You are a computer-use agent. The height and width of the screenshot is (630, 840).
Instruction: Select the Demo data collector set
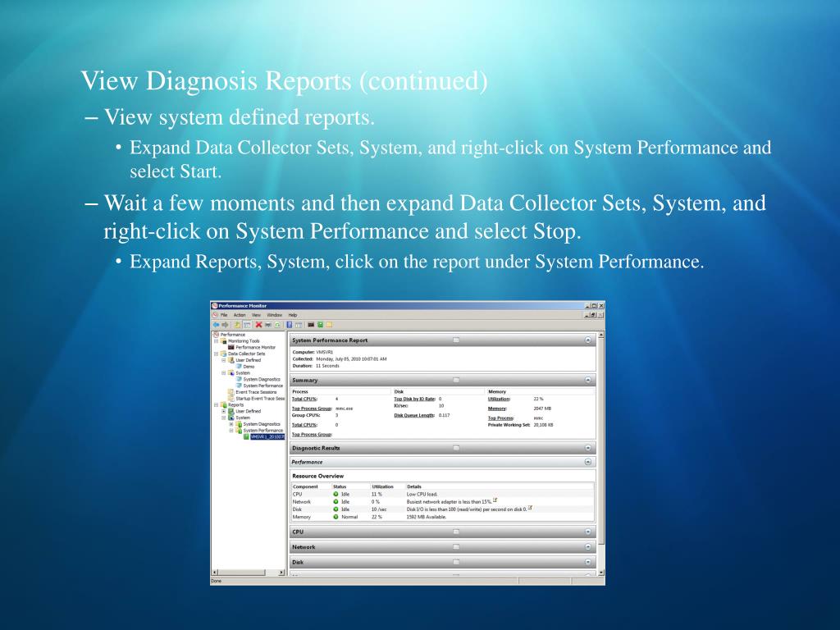(x=249, y=367)
